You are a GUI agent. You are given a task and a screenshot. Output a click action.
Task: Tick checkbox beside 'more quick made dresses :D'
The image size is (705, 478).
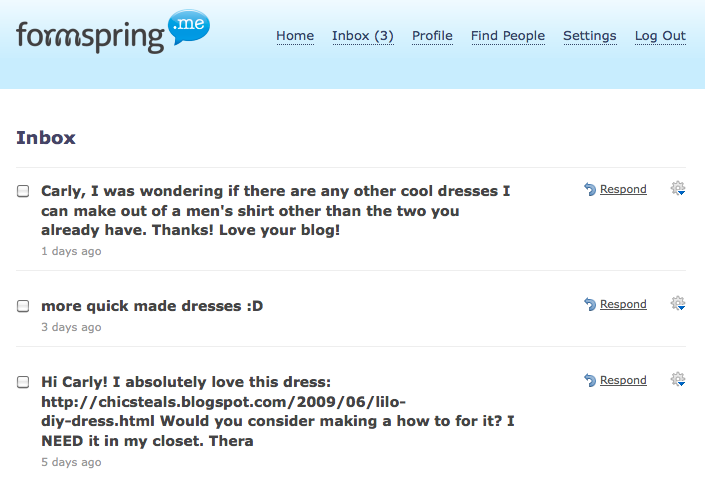pos(23,306)
